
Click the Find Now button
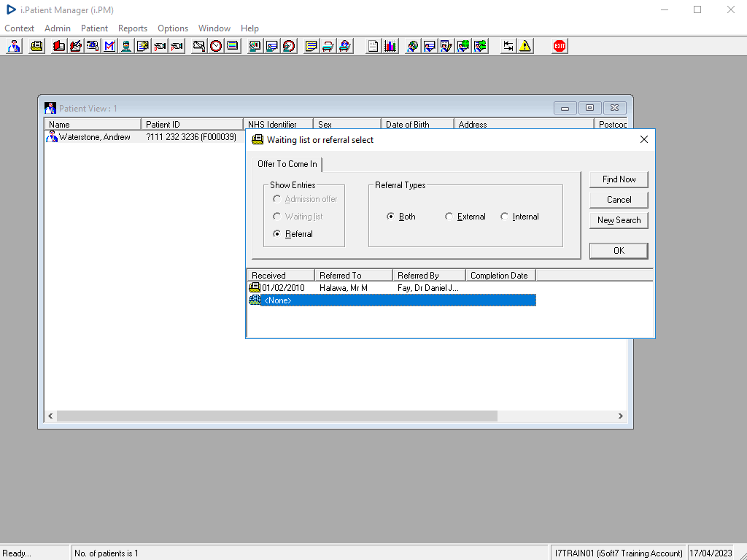coord(619,179)
